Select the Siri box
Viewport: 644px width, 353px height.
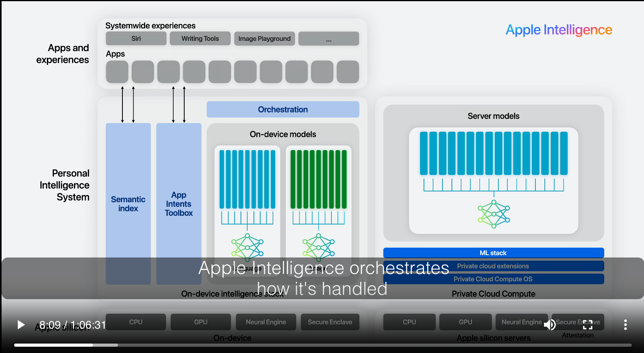pyautogui.click(x=136, y=39)
